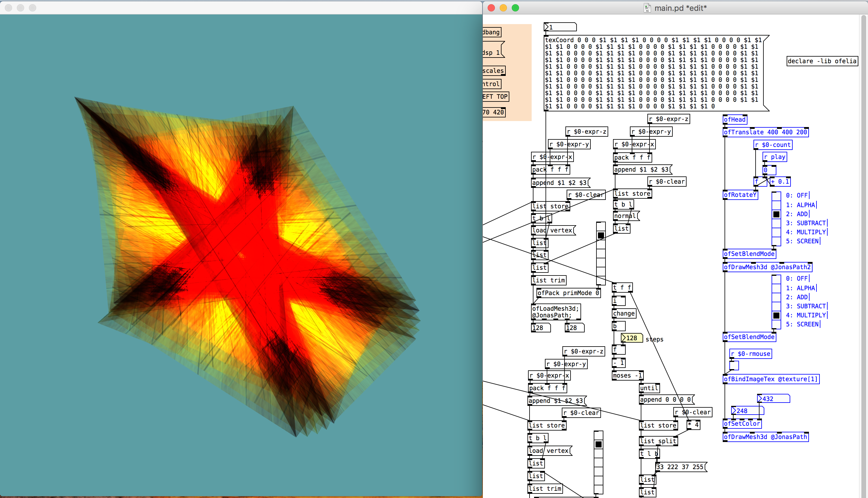Image resolution: width=868 pixels, height=498 pixels.
Task: Click the yellow 128 steps number box
Action: (x=631, y=338)
